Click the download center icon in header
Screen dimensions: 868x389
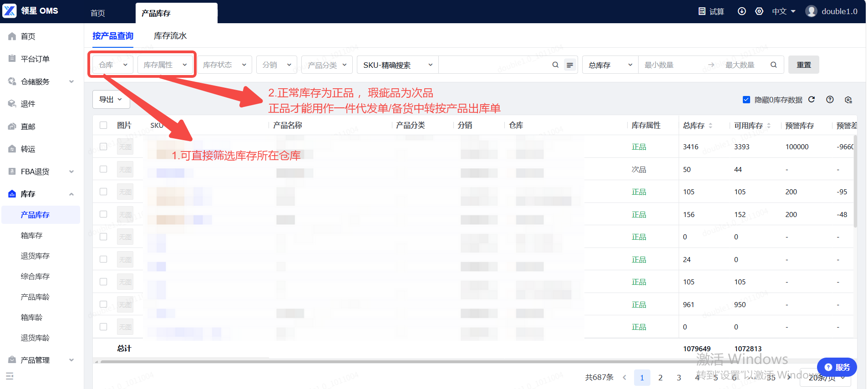point(741,11)
